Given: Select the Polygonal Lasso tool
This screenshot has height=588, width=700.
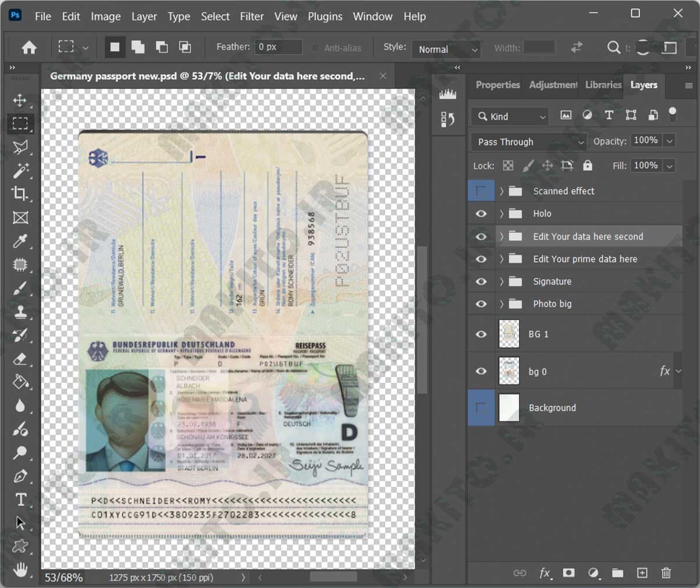Looking at the screenshot, I should (x=20, y=147).
